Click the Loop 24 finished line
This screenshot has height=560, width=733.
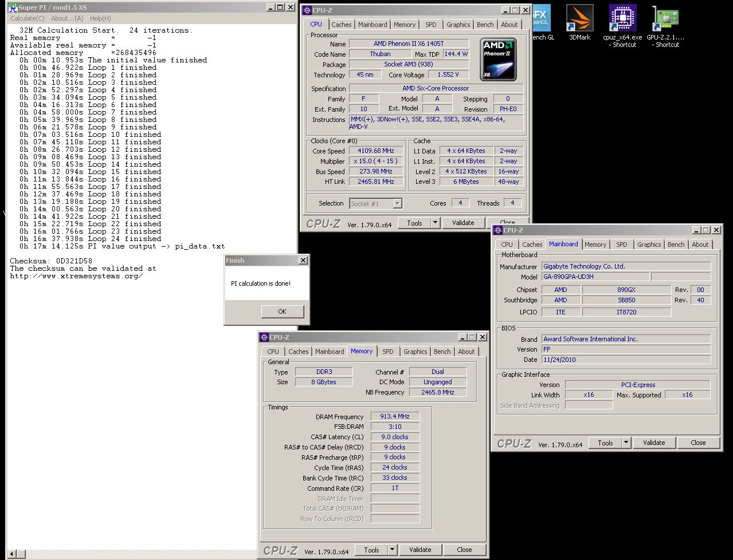pos(90,239)
